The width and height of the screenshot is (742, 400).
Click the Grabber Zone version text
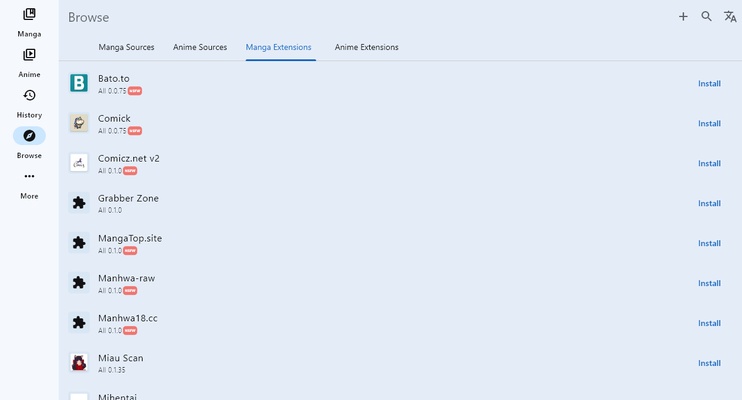coord(110,210)
